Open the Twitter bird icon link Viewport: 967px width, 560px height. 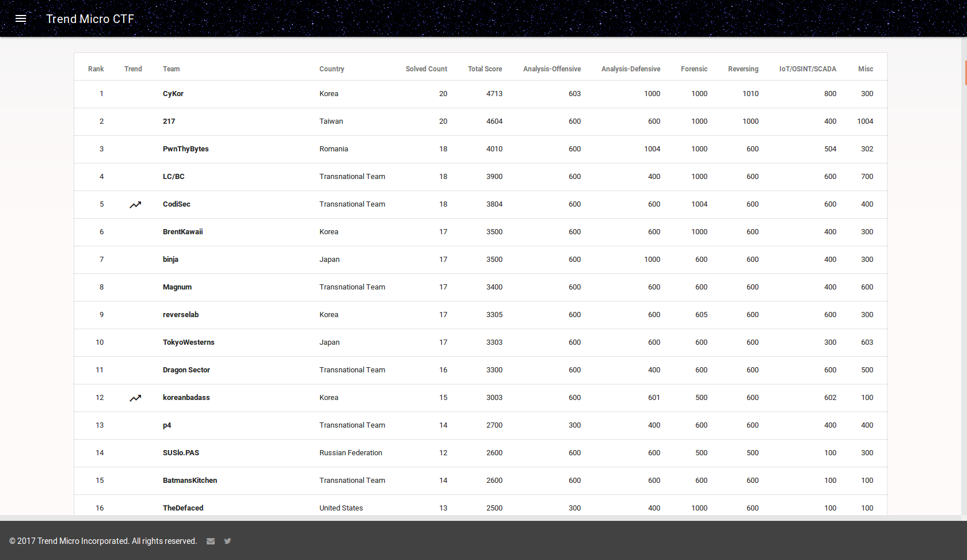click(x=227, y=541)
